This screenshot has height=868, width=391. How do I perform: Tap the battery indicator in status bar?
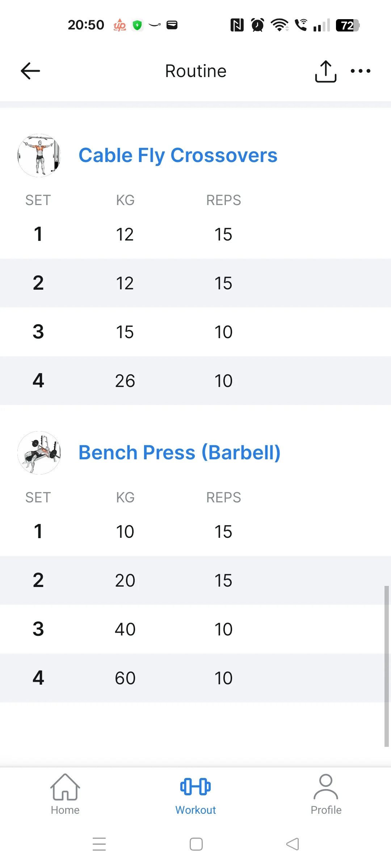(347, 25)
